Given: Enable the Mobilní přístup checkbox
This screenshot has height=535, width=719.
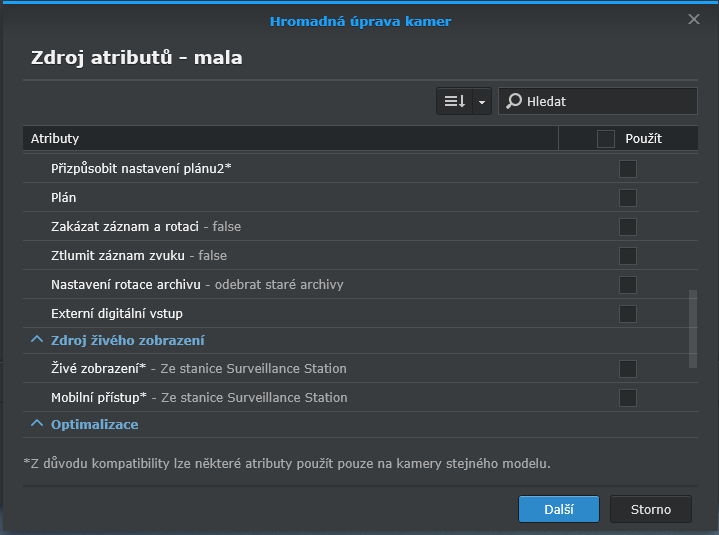Looking at the screenshot, I should tap(628, 398).
